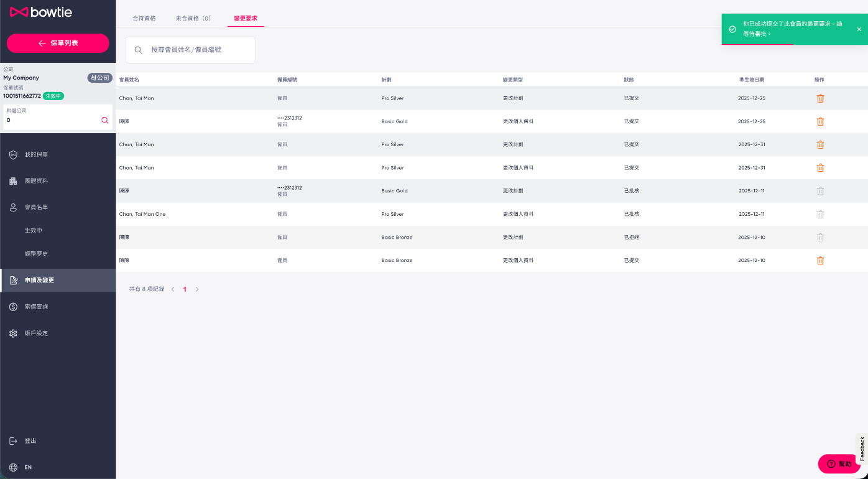Click the 保單列表 back button
The width and height of the screenshot is (868, 479).
58,43
